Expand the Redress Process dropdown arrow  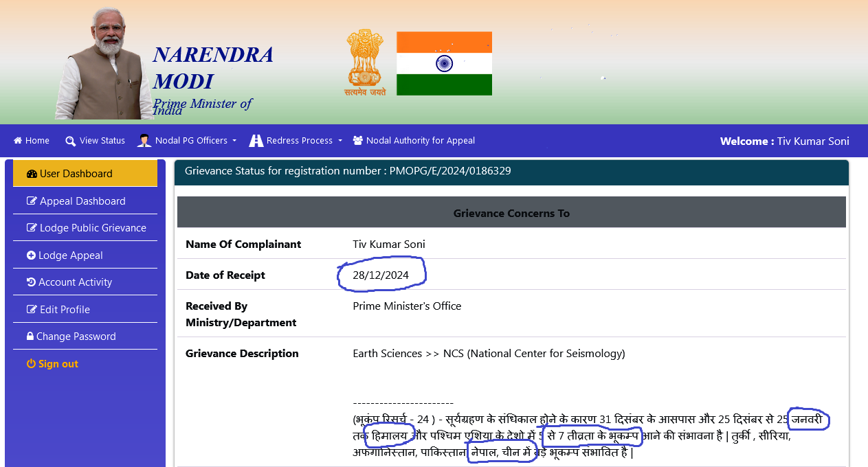click(x=340, y=141)
